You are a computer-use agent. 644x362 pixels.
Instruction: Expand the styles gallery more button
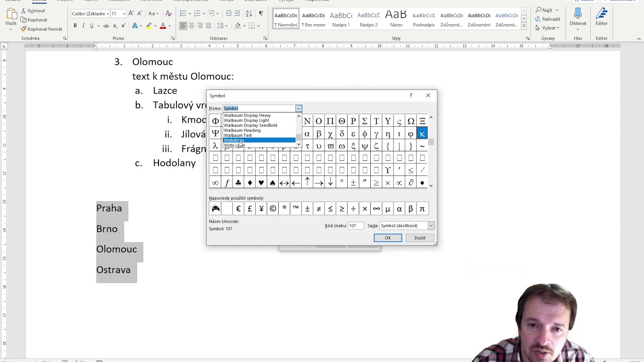click(524, 26)
